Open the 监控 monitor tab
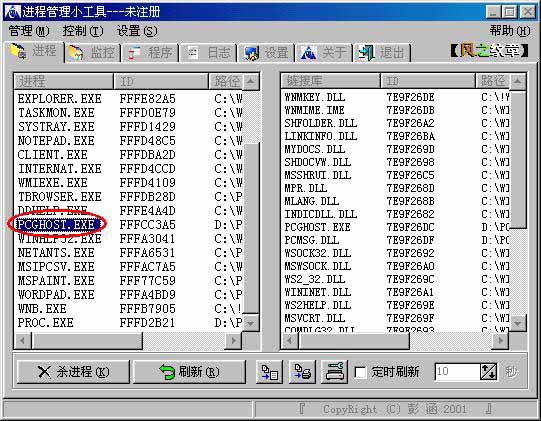541x421 pixels. [92, 53]
